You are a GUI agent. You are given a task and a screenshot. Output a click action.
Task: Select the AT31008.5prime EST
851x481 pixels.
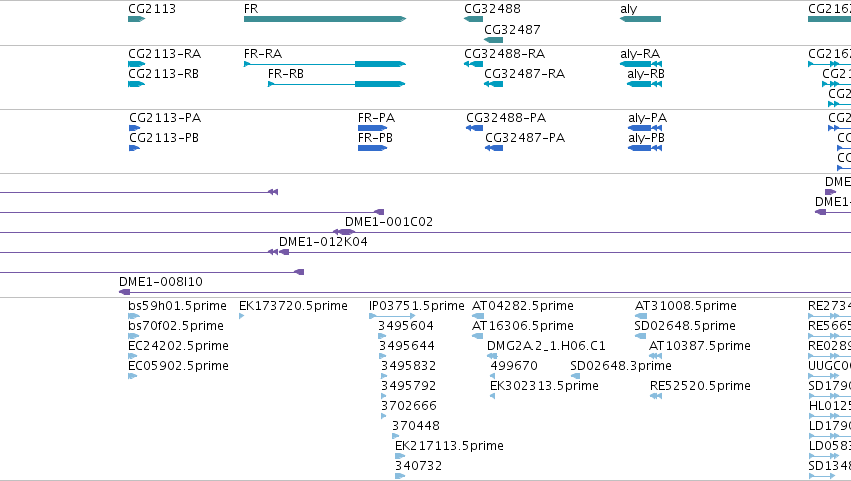point(641,316)
